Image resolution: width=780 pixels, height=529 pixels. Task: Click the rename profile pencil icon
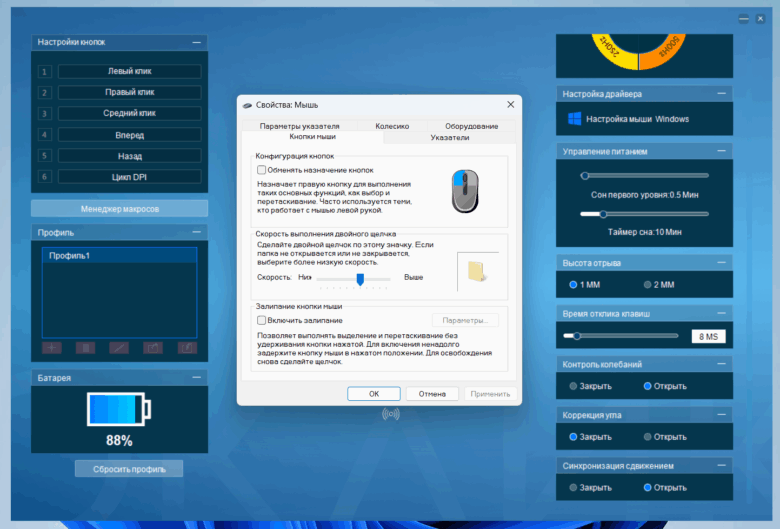pyautogui.click(x=119, y=348)
